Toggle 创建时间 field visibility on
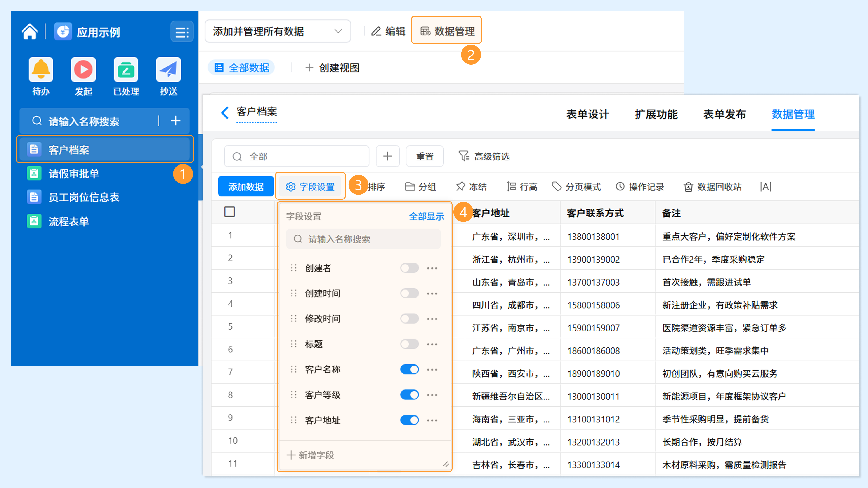868x488 pixels. 409,293
